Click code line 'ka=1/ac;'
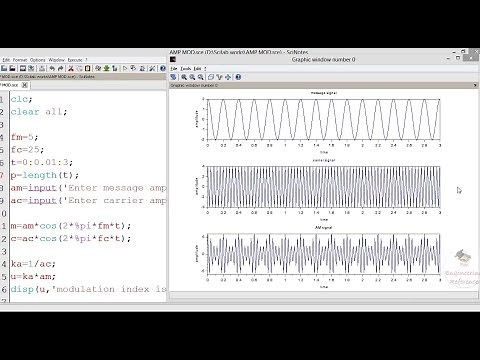Screen dimensions: 480x360 point(33,264)
